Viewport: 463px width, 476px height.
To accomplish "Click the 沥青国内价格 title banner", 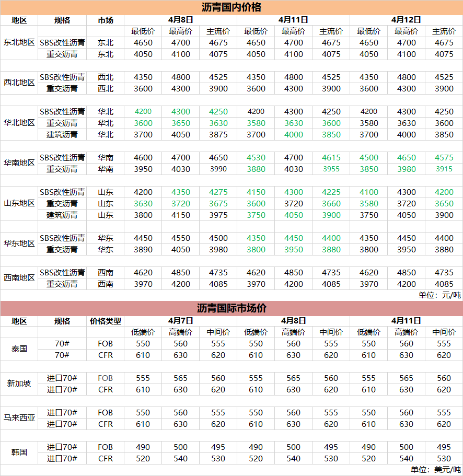I will pos(231,7).
